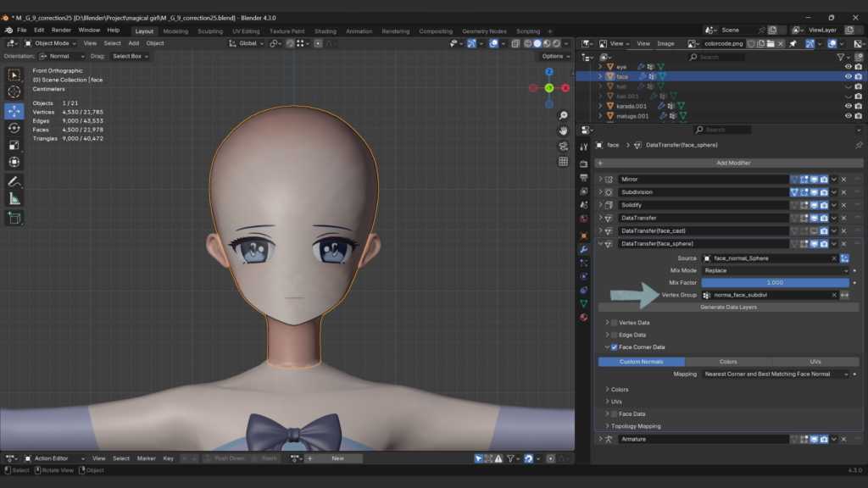Select the Rotate tool
This screenshot has width=868, height=488.
[14, 128]
